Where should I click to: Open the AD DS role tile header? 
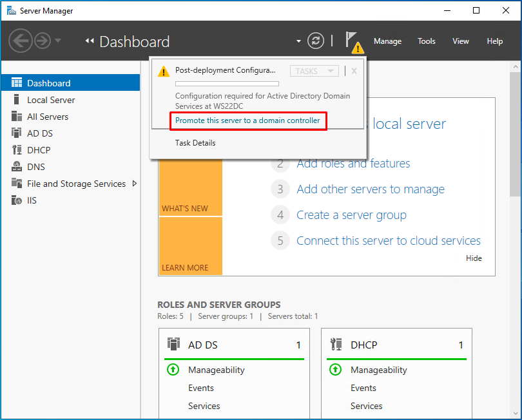tap(234, 345)
